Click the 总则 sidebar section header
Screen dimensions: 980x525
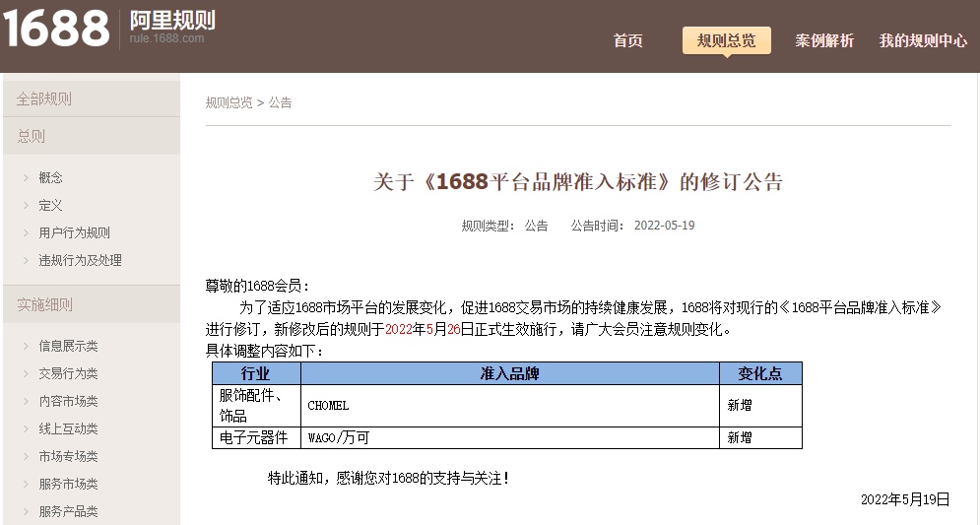point(92,136)
